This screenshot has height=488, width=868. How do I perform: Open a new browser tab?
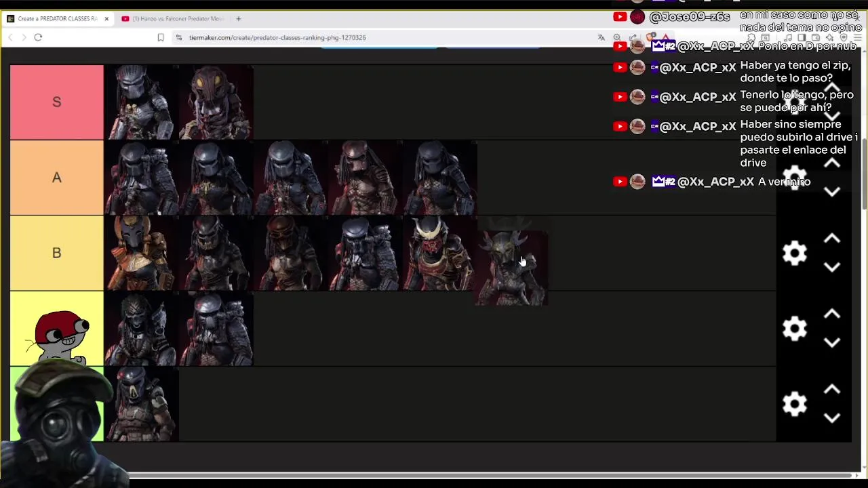coord(238,19)
